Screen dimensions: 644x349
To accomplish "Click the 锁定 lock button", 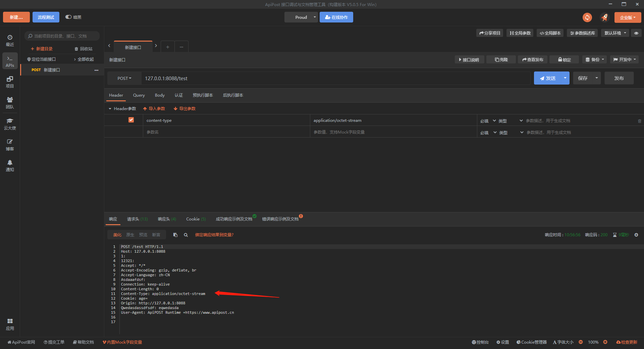I will click(x=564, y=59).
